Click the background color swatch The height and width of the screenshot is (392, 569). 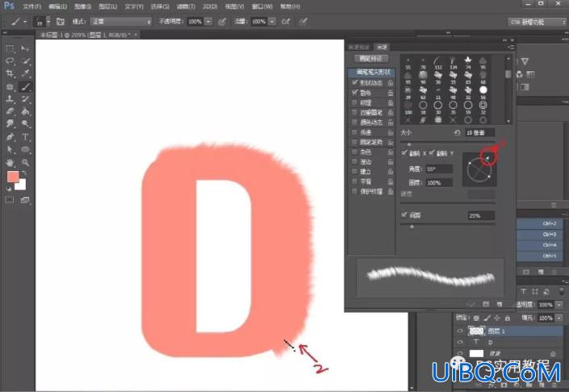tap(21, 185)
